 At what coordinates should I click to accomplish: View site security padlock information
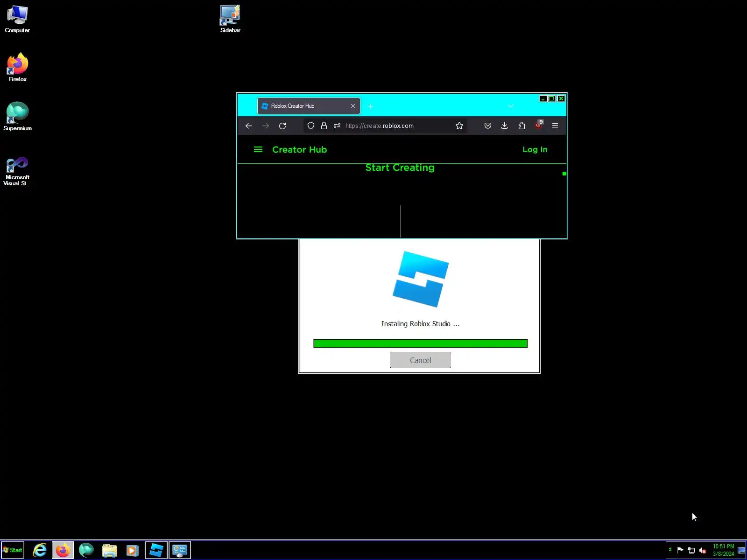(324, 126)
